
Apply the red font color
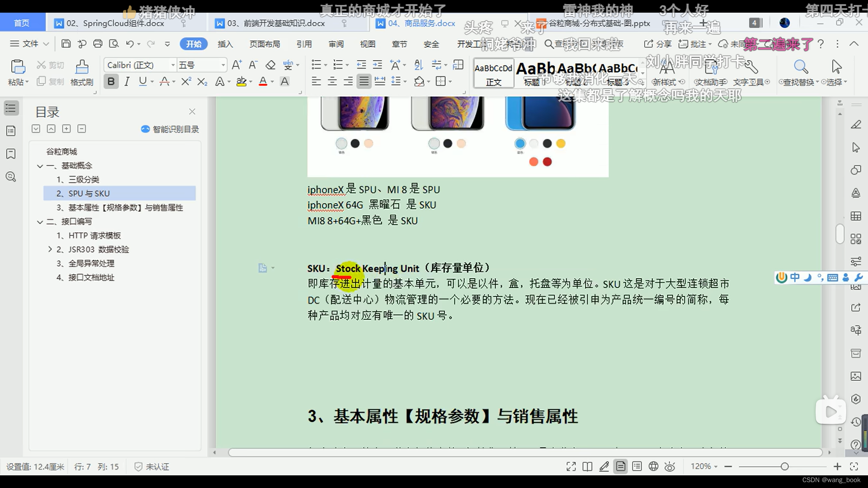coord(263,81)
